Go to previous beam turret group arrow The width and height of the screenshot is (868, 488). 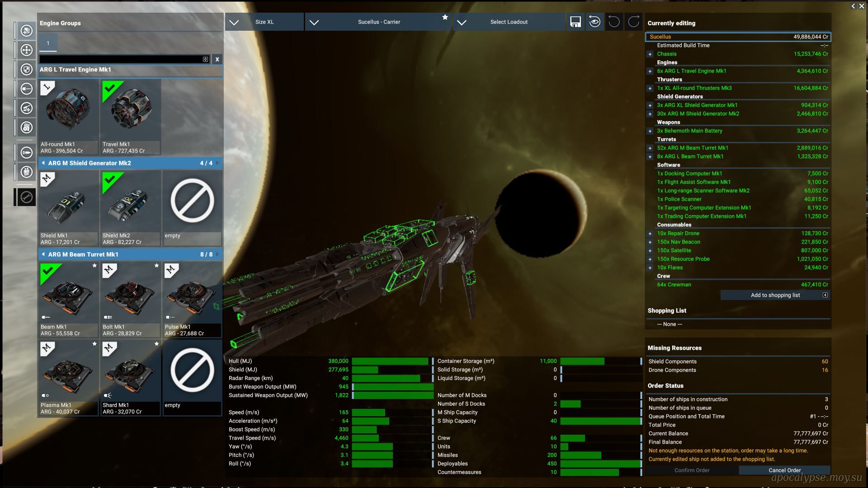pyautogui.click(x=43, y=254)
